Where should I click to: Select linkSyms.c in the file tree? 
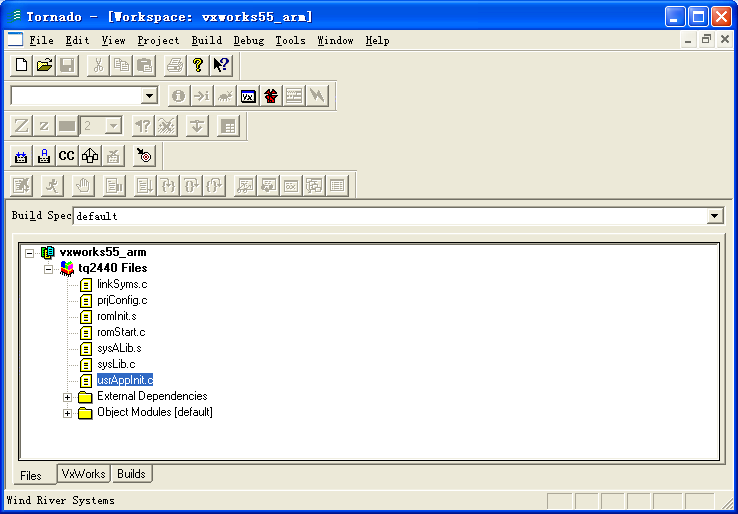coord(122,284)
